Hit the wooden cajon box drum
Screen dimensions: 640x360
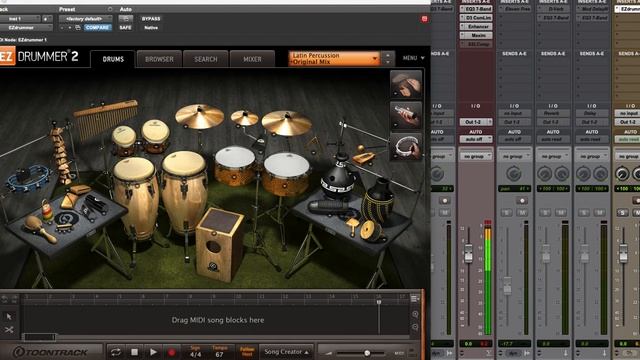[x=220, y=244]
